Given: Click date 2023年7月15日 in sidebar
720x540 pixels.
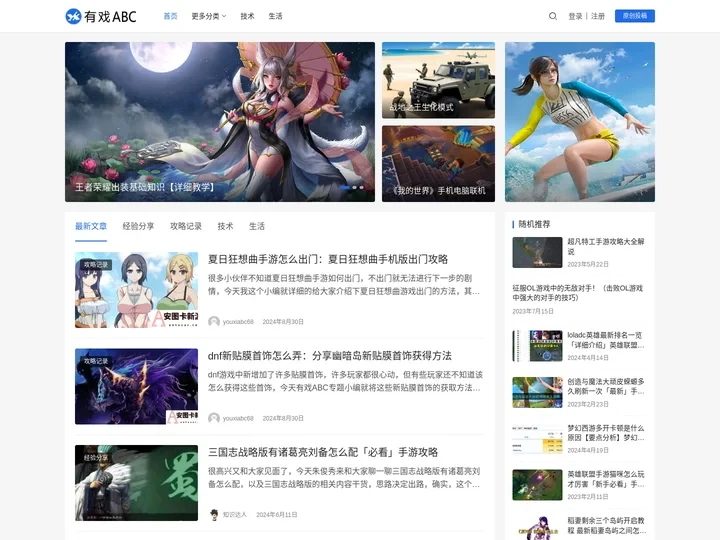Looking at the screenshot, I should [533, 311].
